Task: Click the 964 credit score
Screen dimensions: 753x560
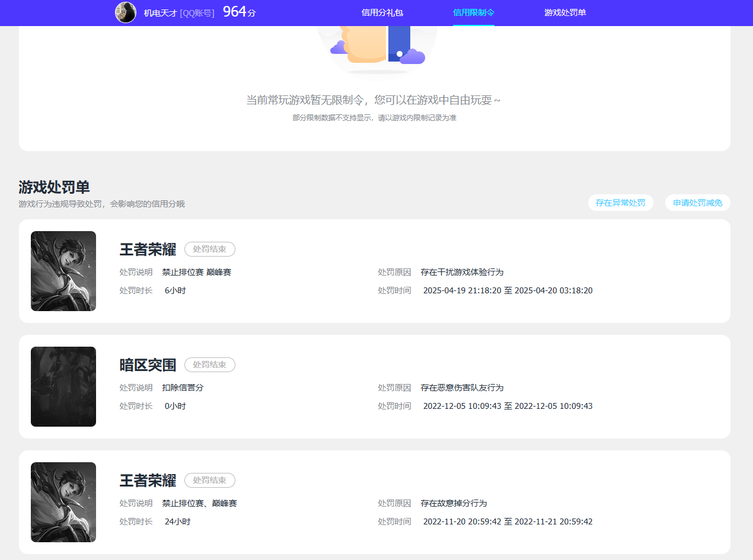Action: [x=239, y=12]
